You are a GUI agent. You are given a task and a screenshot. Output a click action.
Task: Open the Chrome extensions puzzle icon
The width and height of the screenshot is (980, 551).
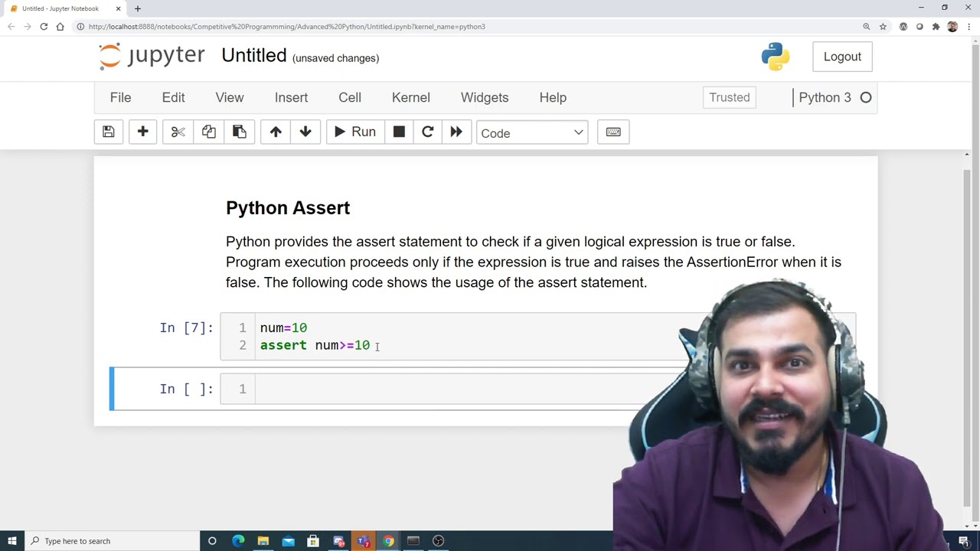936,27
